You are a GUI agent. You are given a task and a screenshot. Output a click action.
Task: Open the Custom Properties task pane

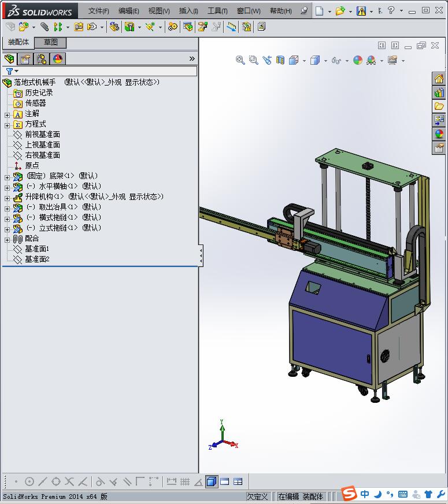439,148
